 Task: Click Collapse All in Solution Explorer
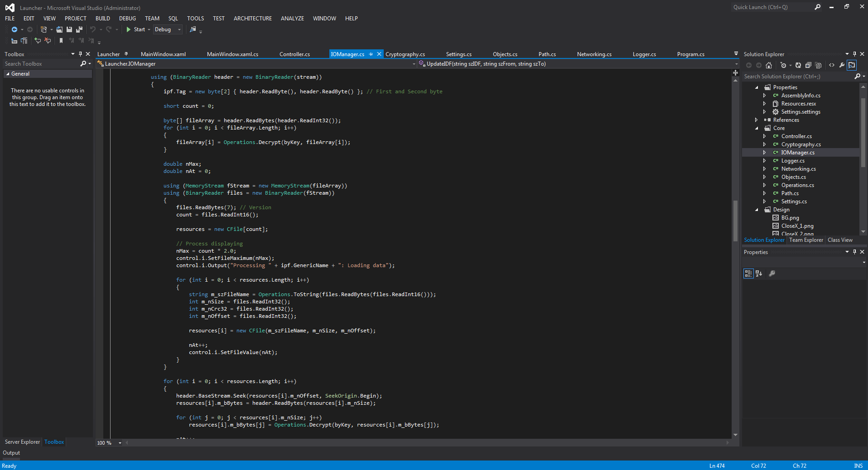(808, 65)
